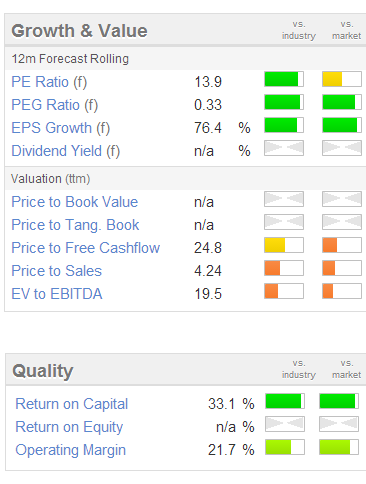
Task: Select the EV to EBITDA link
Action: pyautogui.click(x=57, y=294)
